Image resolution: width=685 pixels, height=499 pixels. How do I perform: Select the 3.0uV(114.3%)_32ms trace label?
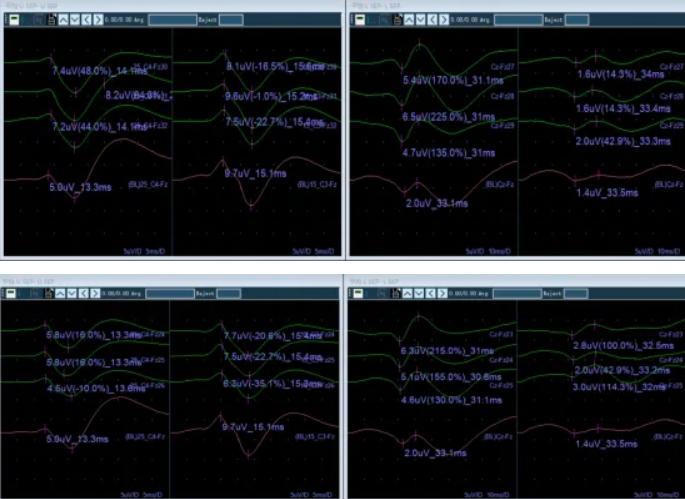click(x=619, y=387)
